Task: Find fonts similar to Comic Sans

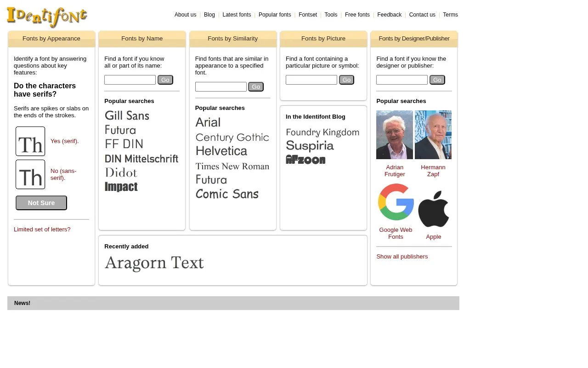Action: point(227,194)
